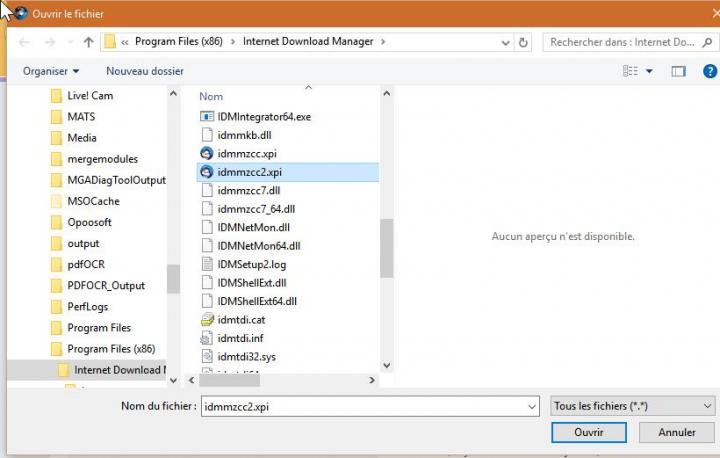Select the PerfLogs folder
This screenshot has width=720, height=458.
[x=80, y=307]
